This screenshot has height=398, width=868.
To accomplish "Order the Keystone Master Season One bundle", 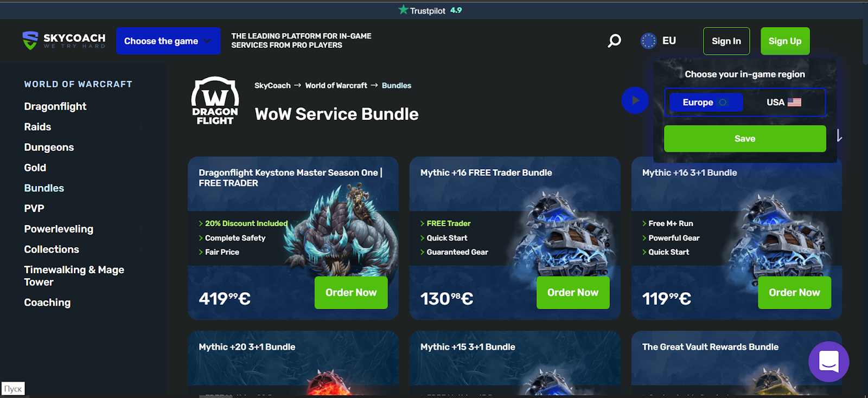I will pyautogui.click(x=351, y=293).
